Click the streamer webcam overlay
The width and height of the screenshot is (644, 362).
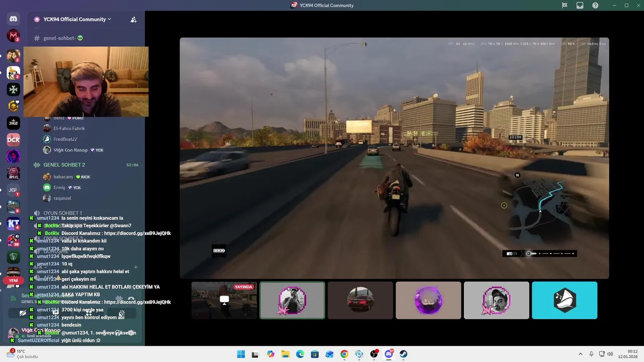click(x=86, y=82)
